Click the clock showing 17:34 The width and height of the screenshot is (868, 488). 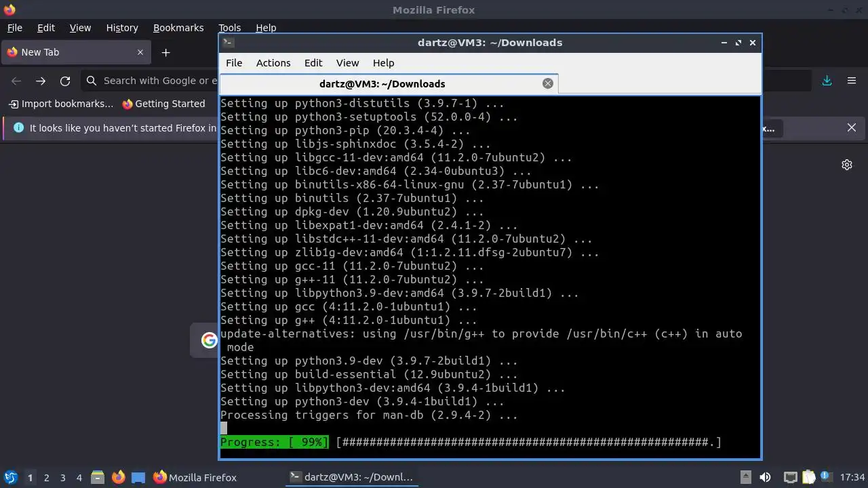tap(852, 477)
